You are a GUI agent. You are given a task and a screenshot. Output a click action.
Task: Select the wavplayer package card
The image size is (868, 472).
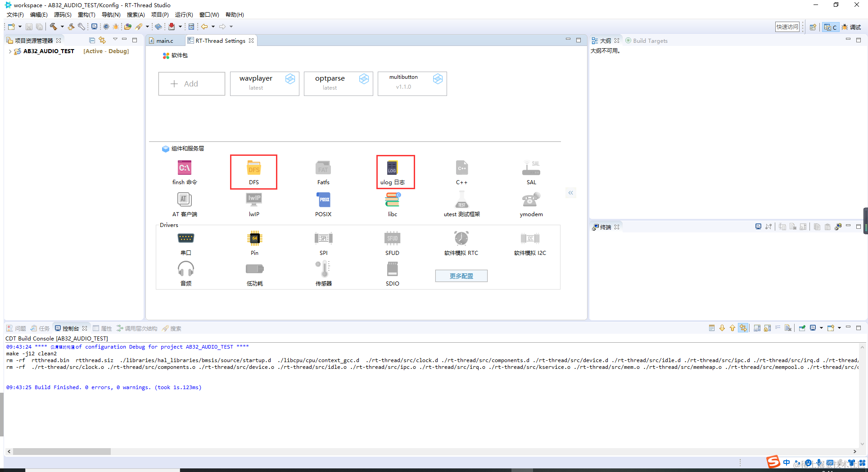click(x=265, y=84)
